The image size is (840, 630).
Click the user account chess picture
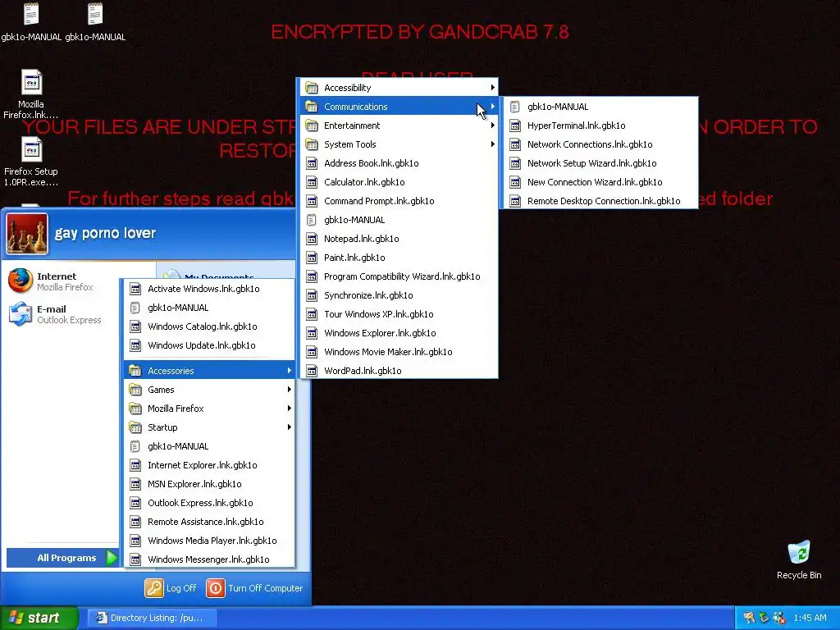tap(27, 234)
